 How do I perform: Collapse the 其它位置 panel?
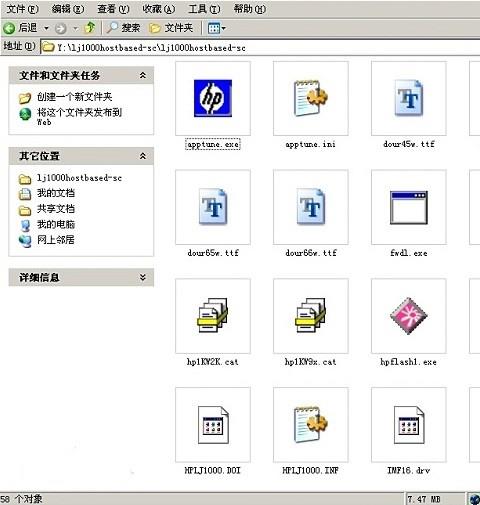(x=143, y=156)
